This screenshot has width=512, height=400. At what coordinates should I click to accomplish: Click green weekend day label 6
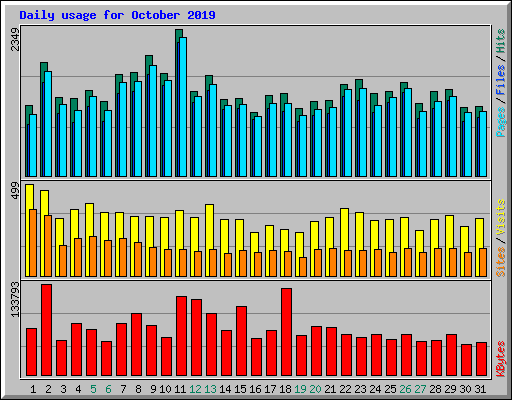tap(108, 389)
